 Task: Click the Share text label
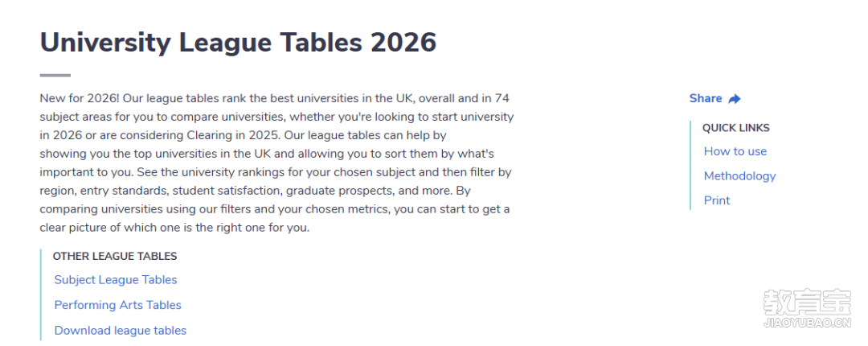(706, 98)
